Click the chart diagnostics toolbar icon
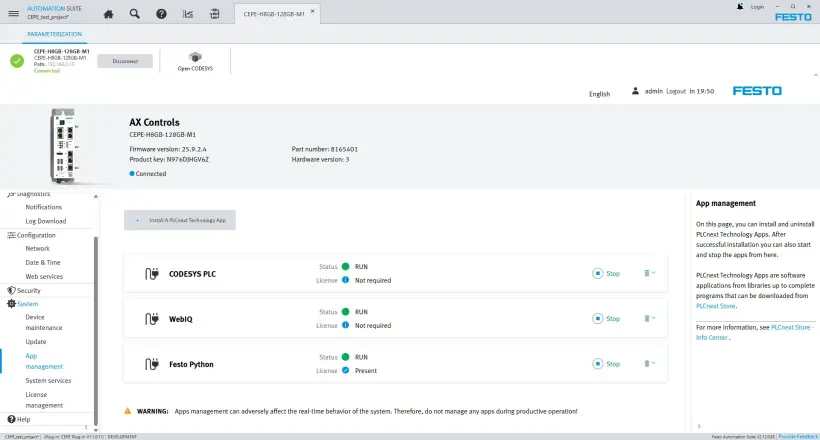 pos(188,14)
